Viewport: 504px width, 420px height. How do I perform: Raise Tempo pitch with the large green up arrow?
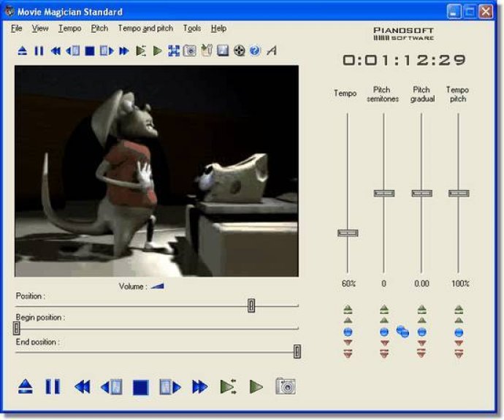[x=459, y=309]
